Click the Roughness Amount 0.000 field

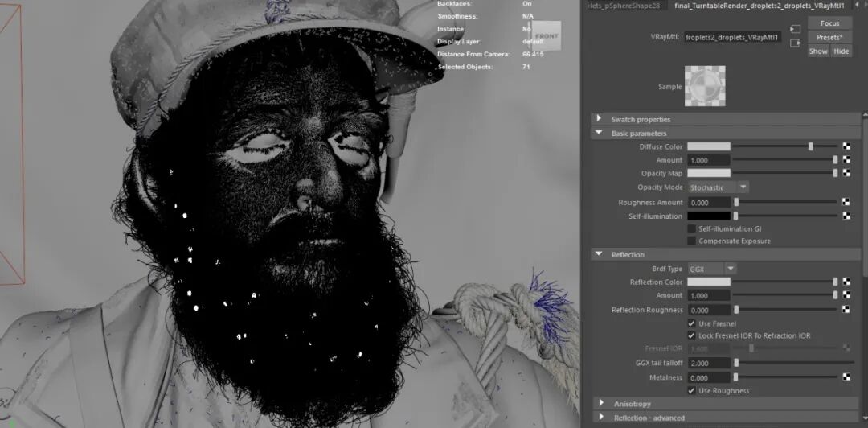click(x=709, y=203)
